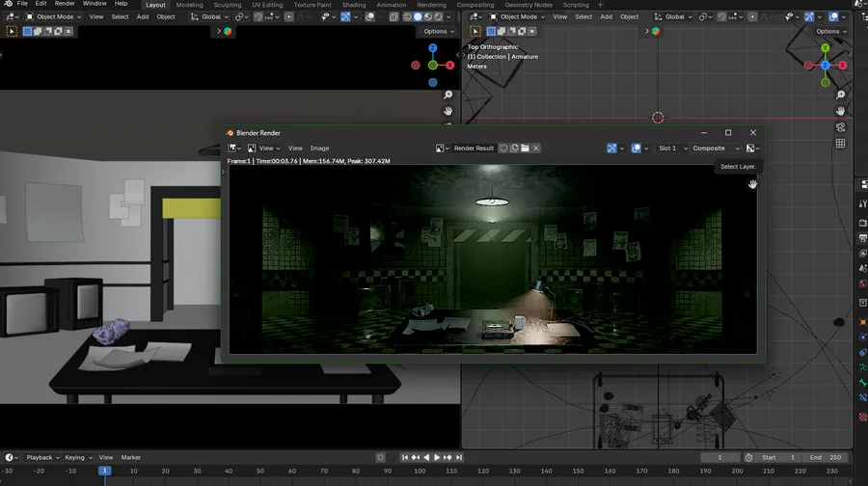The image size is (868, 486).
Task: Click the End frame 250 field
Action: pos(826,457)
